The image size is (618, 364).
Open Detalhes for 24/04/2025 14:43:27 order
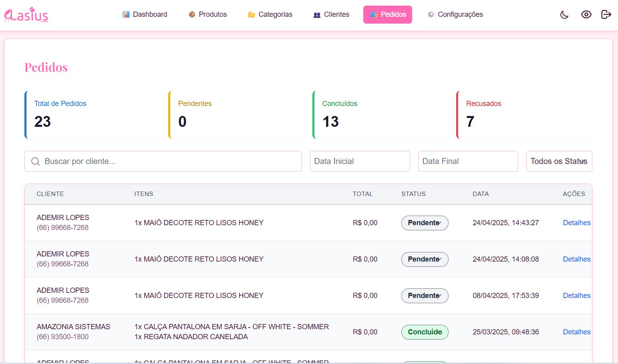(577, 223)
